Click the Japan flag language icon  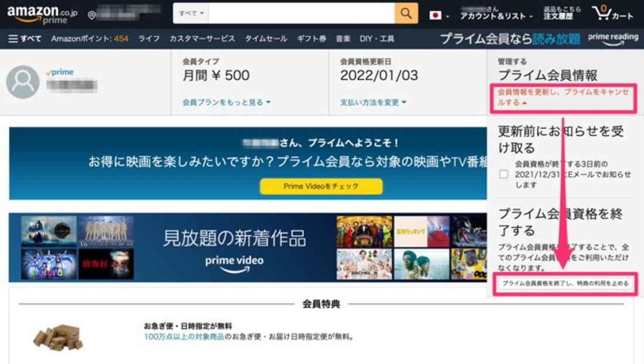(436, 15)
